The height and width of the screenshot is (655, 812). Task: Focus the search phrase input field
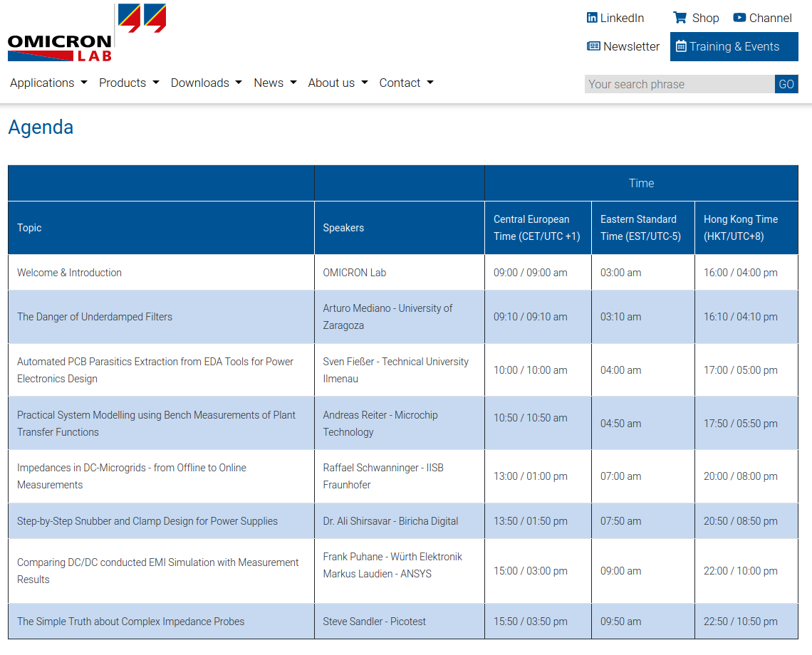[x=680, y=84]
